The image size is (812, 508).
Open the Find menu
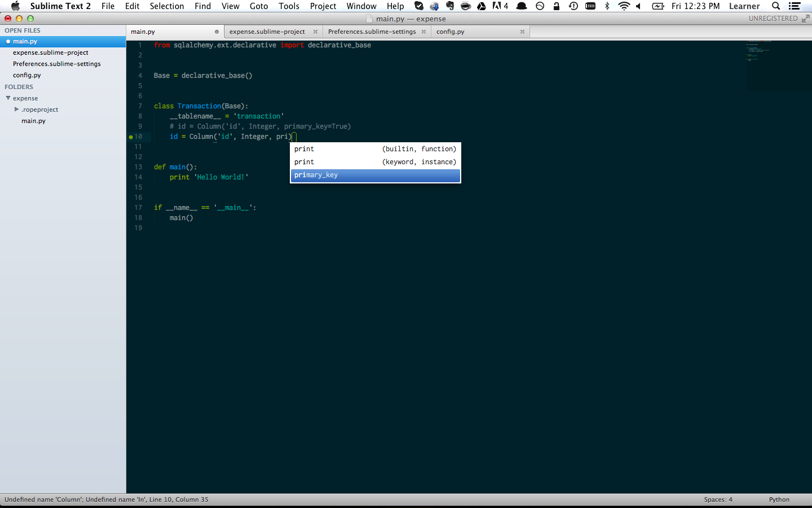click(203, 6)
